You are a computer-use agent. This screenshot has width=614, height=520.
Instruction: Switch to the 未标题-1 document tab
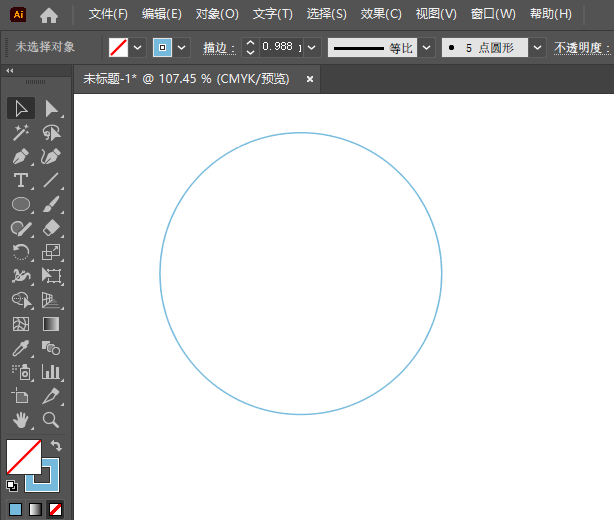coord(186,79)
